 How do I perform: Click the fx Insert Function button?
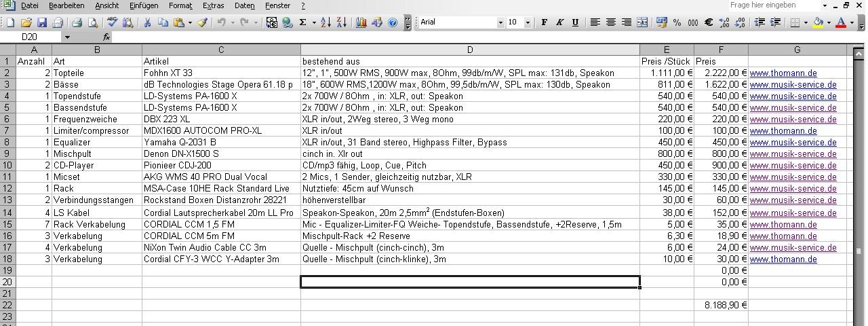[106, 37]
